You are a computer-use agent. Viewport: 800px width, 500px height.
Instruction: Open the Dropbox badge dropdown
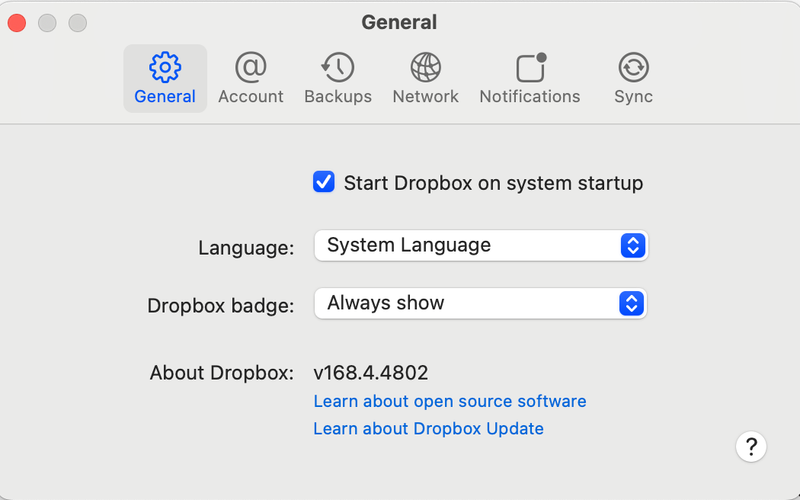(481, 304)
